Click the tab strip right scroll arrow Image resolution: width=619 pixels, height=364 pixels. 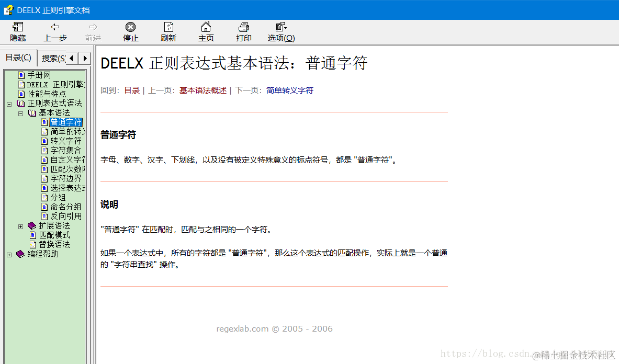point(84,59)
